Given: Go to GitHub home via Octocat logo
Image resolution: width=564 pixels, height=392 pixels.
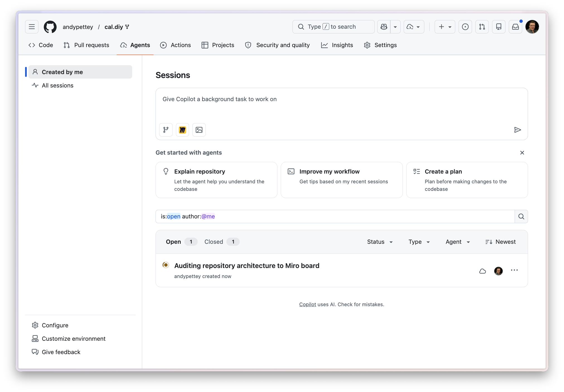Looking at the screenshot, I should 50,27.
